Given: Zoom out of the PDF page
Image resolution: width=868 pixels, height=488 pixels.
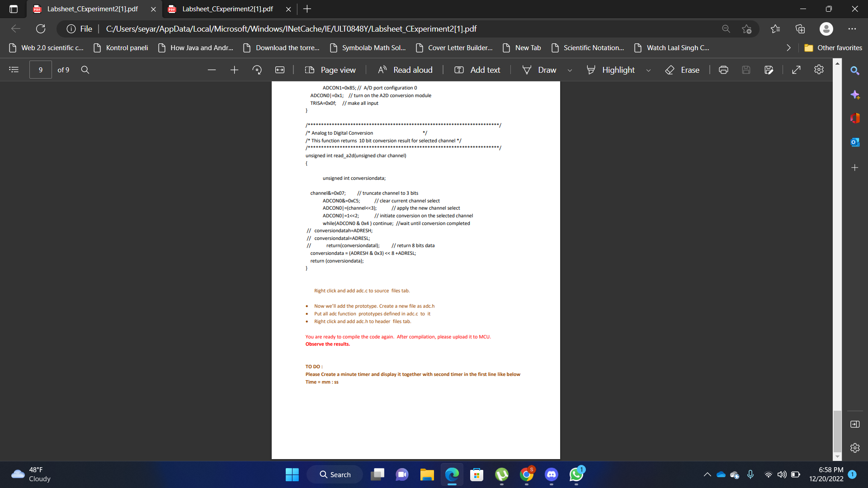Looking at the screenshot, I should tap(212, 70).
